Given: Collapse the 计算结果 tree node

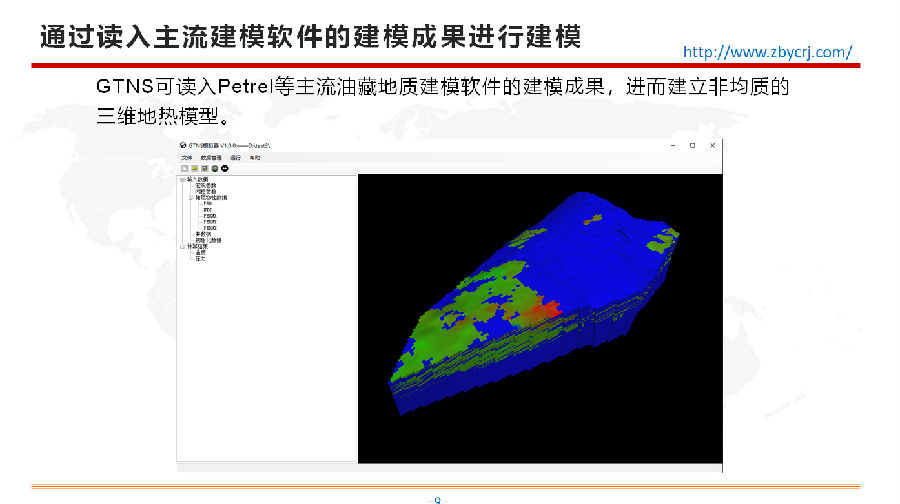Looking at the screenshot, I should [x=182, y=246].
